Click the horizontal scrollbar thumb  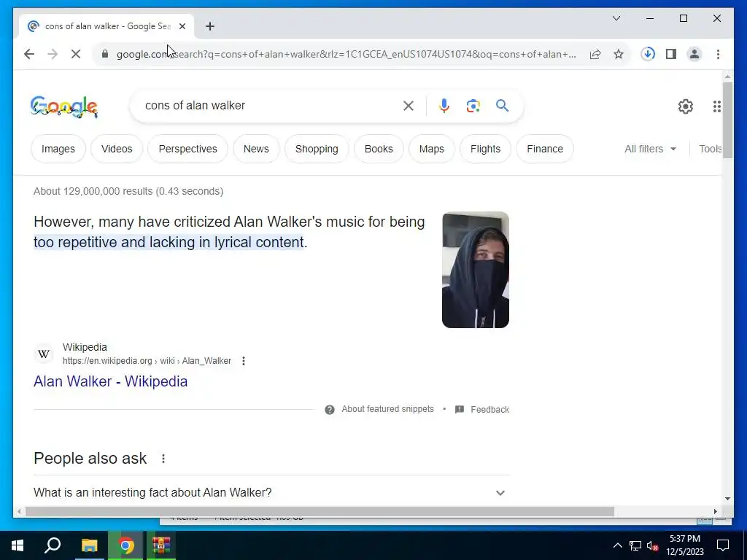(320, 511)
